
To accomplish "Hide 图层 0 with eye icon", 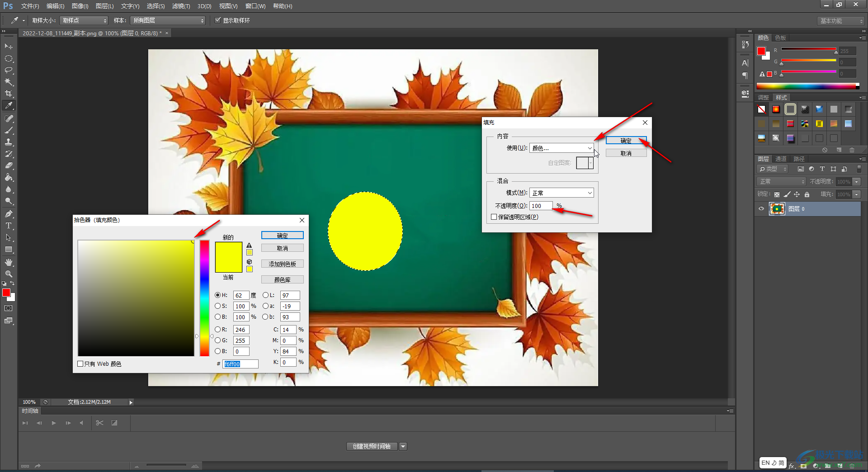I will pyautogui.click(x=761, y=209).
